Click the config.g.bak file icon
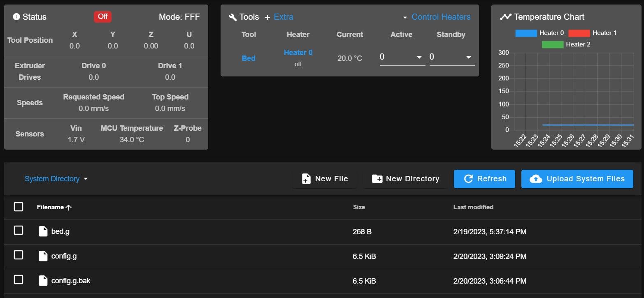The width and height of the screenshot is (644, 298). click(x=43, y=281)
